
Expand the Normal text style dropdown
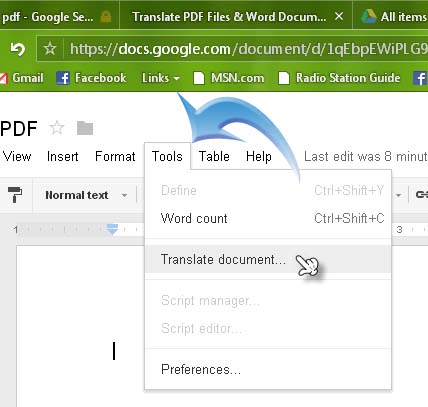(86, 195)
